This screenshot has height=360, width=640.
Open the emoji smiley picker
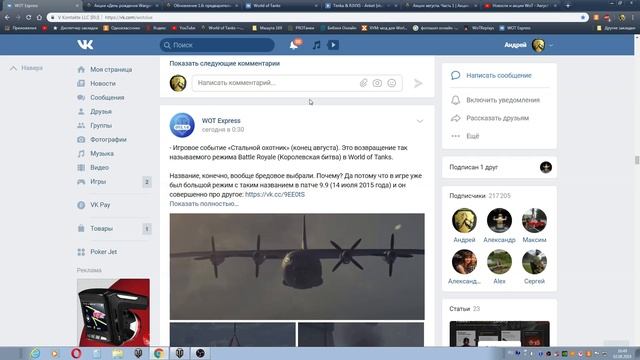click(x=391, y=83)
